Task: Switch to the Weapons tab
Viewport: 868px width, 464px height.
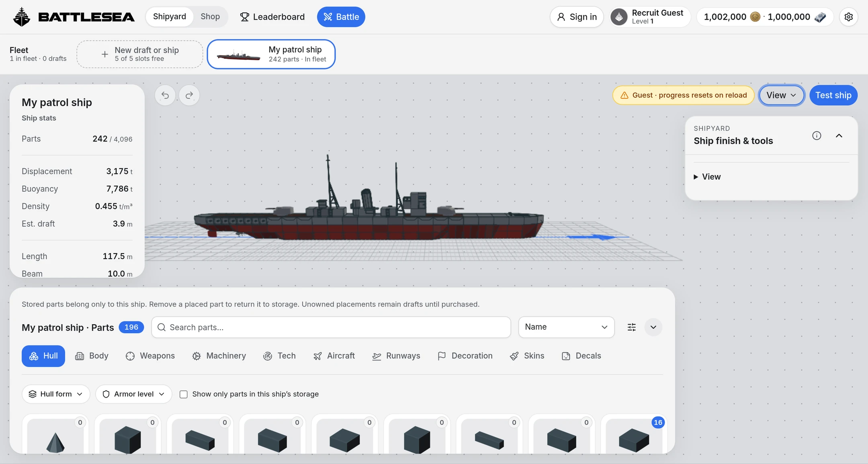Action: click(x=150, y=356)
